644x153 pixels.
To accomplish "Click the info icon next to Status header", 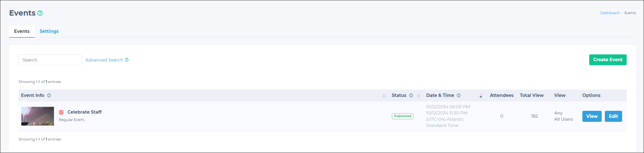I will coord(411,95).
